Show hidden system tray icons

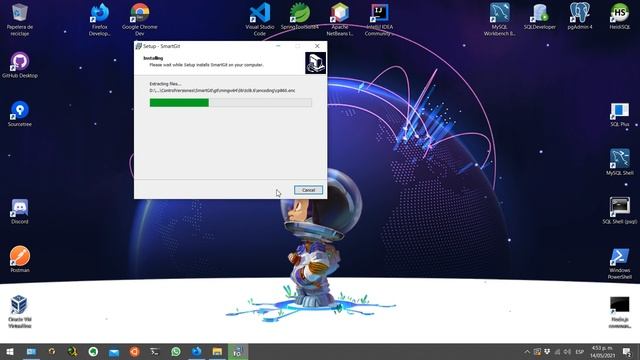[527, 352]
